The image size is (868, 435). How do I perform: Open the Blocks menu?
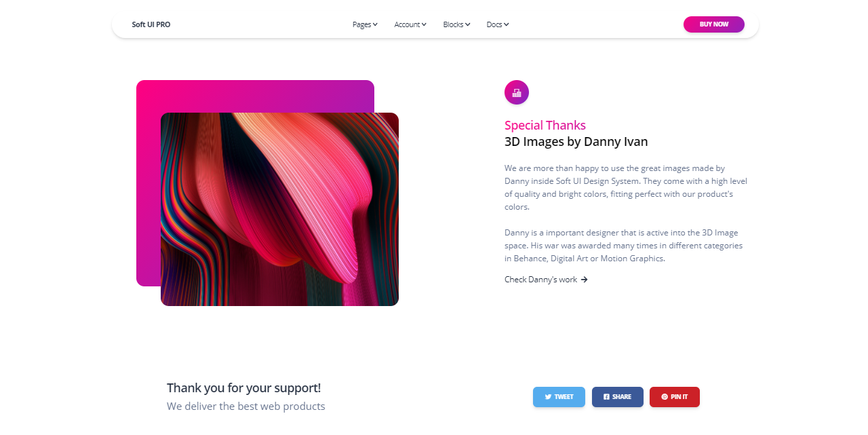[456, 24]
